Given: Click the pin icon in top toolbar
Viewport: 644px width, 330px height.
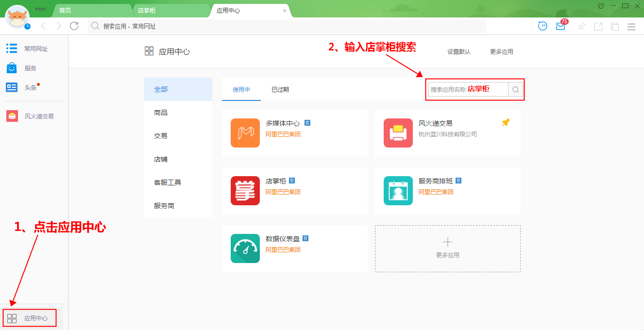Looking at the screenshot, I should tap(581, 27).
